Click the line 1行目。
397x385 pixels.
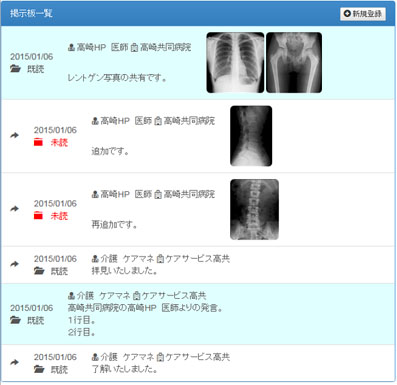[x=82, y=320]
